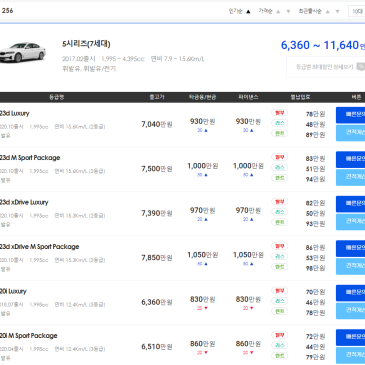
Task: Open 견적계산 for 20i Luxury row
Action: [350, 311]
